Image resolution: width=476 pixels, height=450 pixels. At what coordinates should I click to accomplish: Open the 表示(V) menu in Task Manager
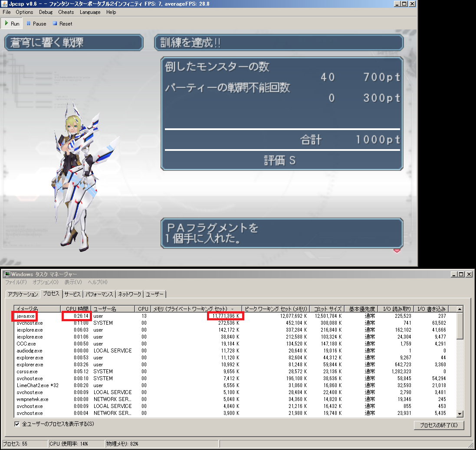coord(73,282)
